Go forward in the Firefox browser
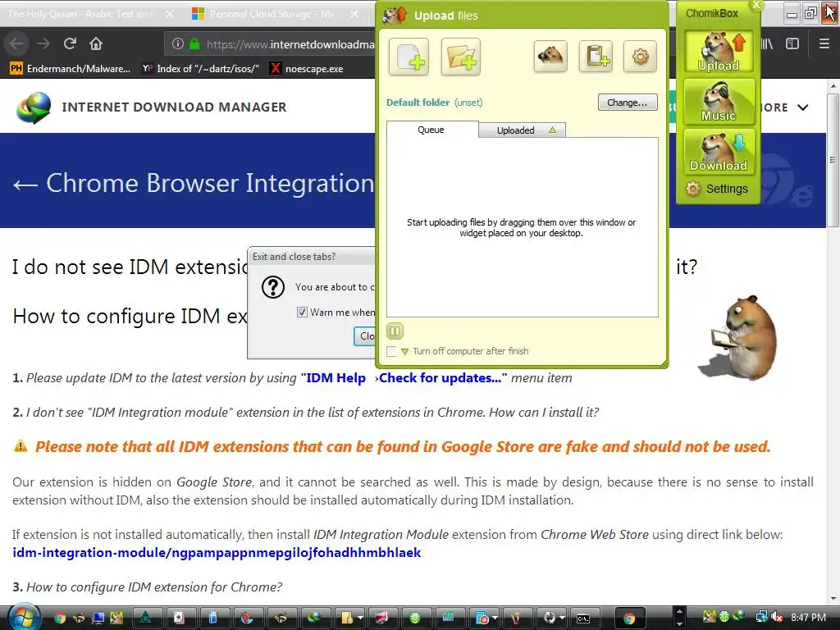The height and width of the screenshot is (630, 840). tap(43, 44)
